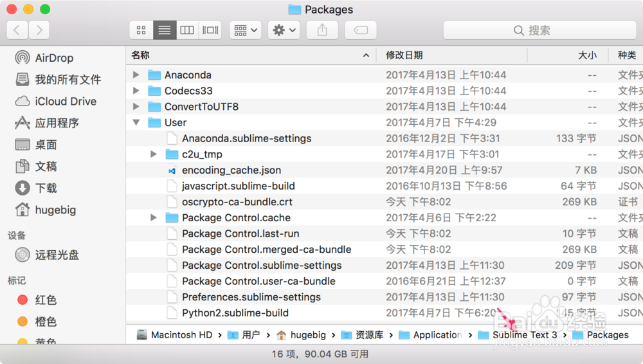Select javascript.sublime-build file
Screen dimensions: 643x364
(x=239, y=186)
